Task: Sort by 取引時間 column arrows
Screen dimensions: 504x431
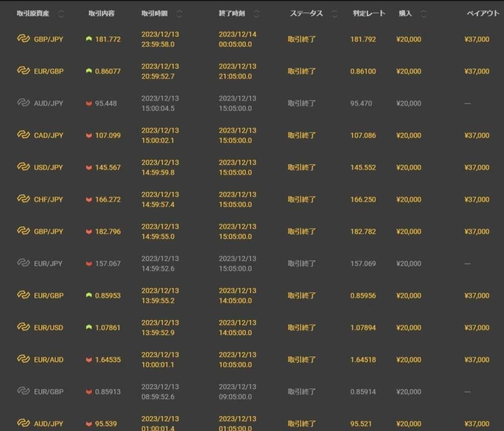Action: (x=180, y=14)
